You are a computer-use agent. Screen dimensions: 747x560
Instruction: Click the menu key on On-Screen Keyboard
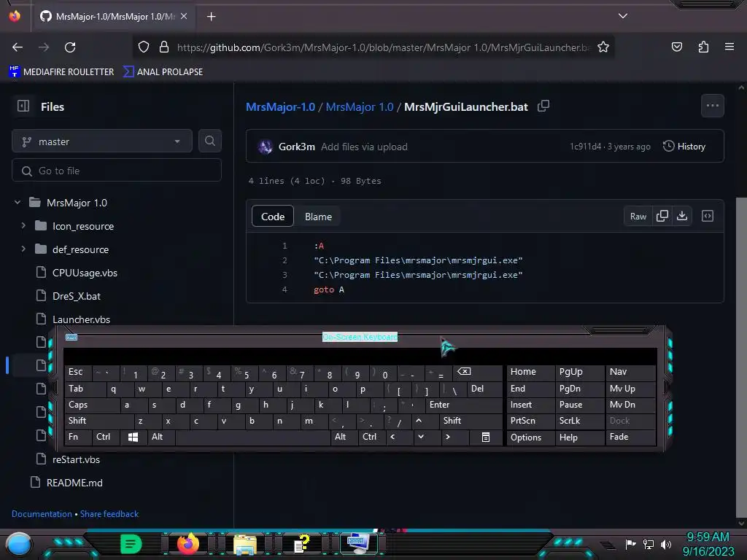pyautogui.click(x=485, y=437)
